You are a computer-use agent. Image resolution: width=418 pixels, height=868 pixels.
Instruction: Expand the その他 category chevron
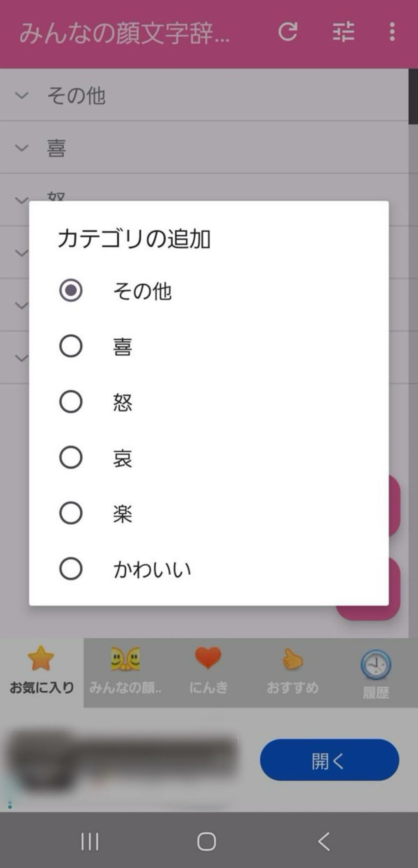pos(22,95)
